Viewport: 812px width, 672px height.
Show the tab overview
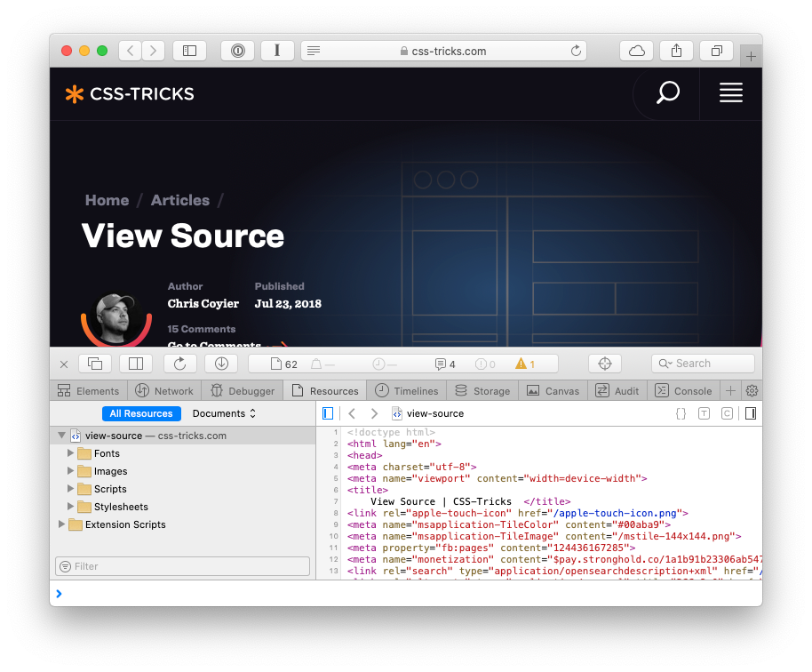(716, 51)
